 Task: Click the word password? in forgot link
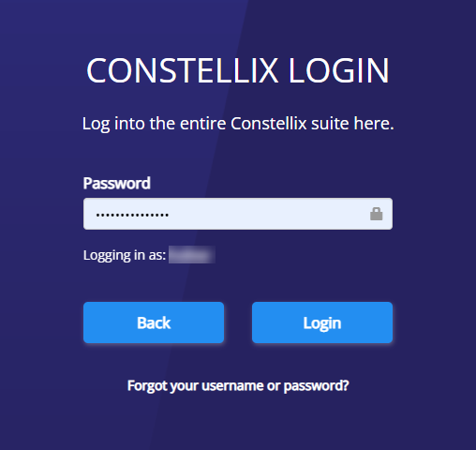click(x=316, y=386)
